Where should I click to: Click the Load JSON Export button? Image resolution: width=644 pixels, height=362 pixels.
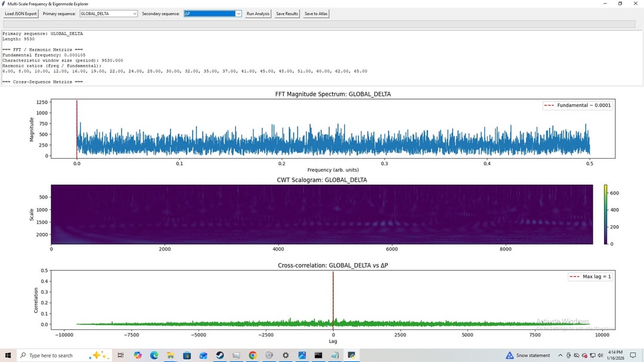coord(21,14)
